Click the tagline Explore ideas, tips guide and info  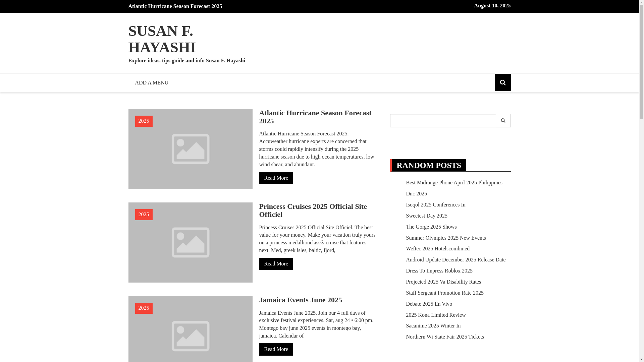tap(186, 61)
